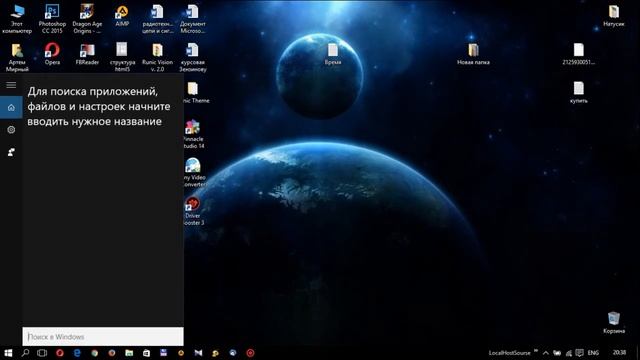640x360 pixels.
Task: Launch Firefox from the taskbar
Action: [111, 353]
